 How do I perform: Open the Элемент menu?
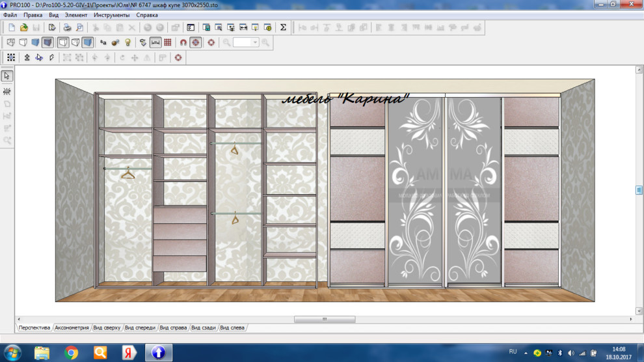(x=76, y=14)
